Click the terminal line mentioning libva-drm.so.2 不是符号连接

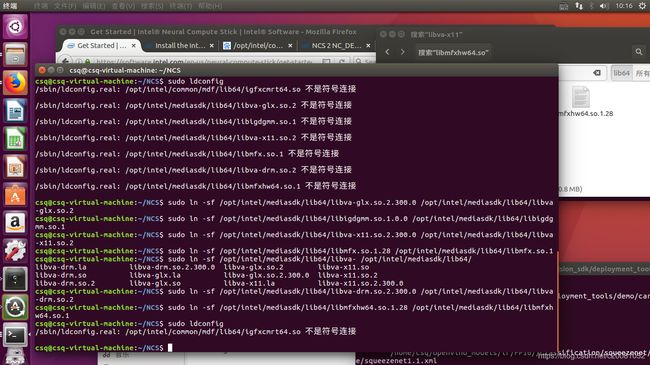[193, 170]
